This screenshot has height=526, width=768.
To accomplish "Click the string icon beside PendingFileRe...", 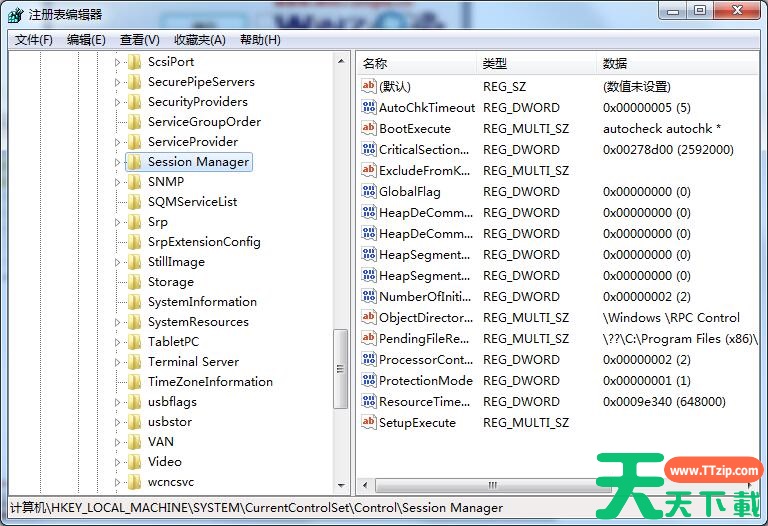I will 368,338.
